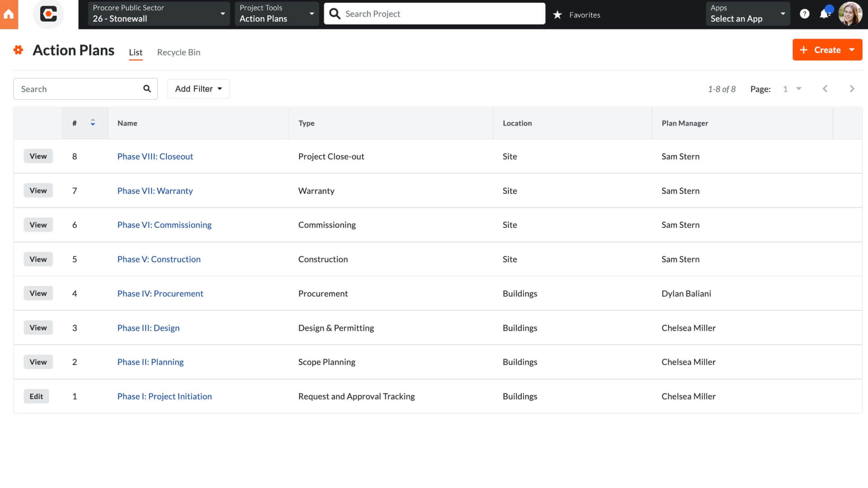The image size is (868, 488).
Task: Toggle sort on the # column
Action: [93, 123]
